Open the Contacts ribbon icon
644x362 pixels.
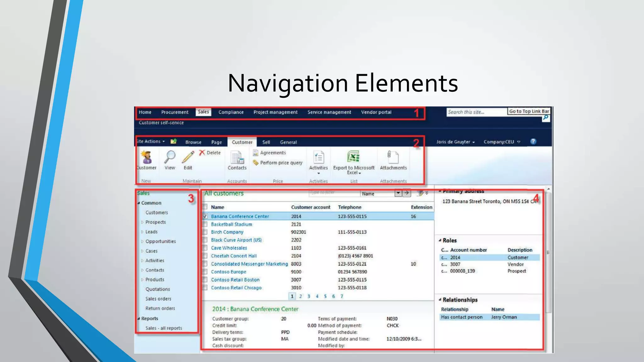tap(237, 157)
